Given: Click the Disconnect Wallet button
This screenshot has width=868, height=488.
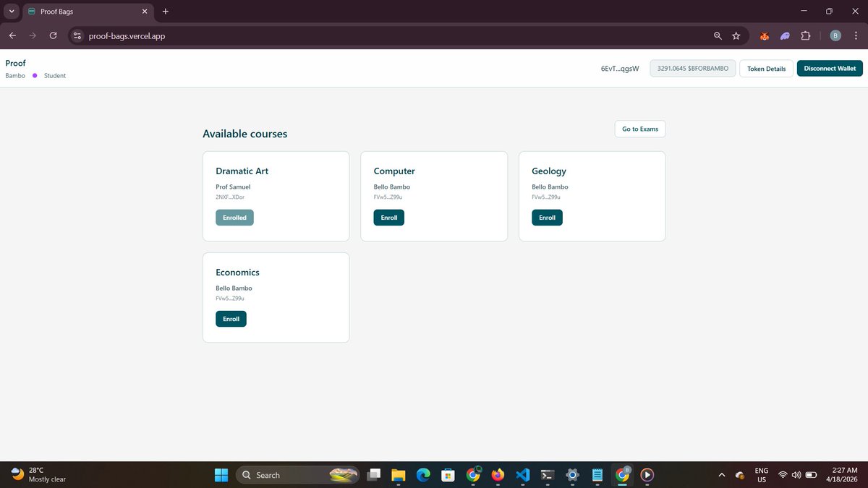Looking at the screenshot, I should [830, 69].
